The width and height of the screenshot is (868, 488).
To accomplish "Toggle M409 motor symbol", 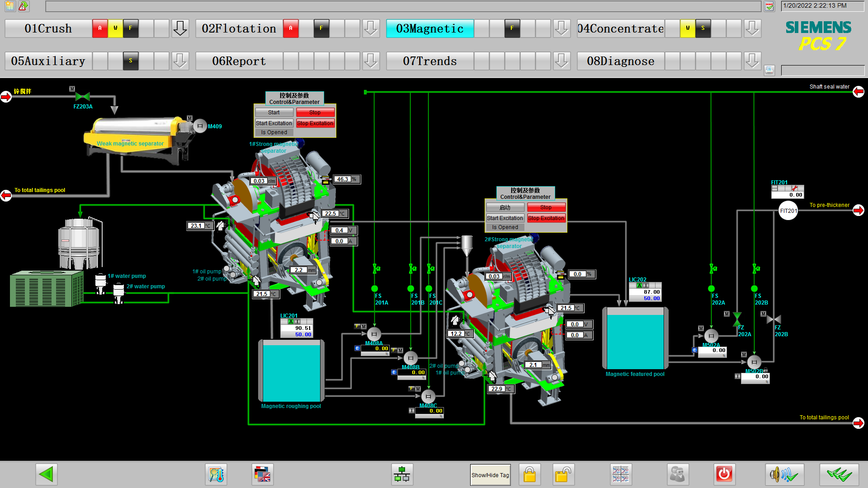I will (200, 127).
